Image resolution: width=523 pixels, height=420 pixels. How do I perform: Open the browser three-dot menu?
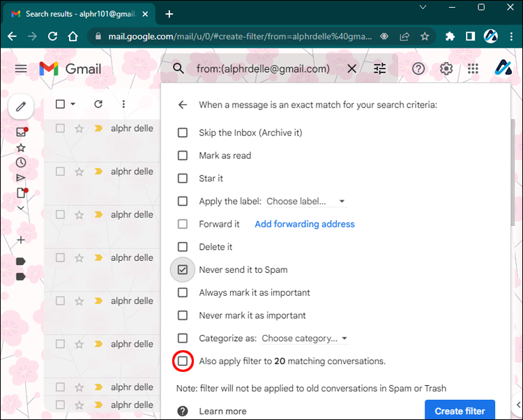[511, 36]
